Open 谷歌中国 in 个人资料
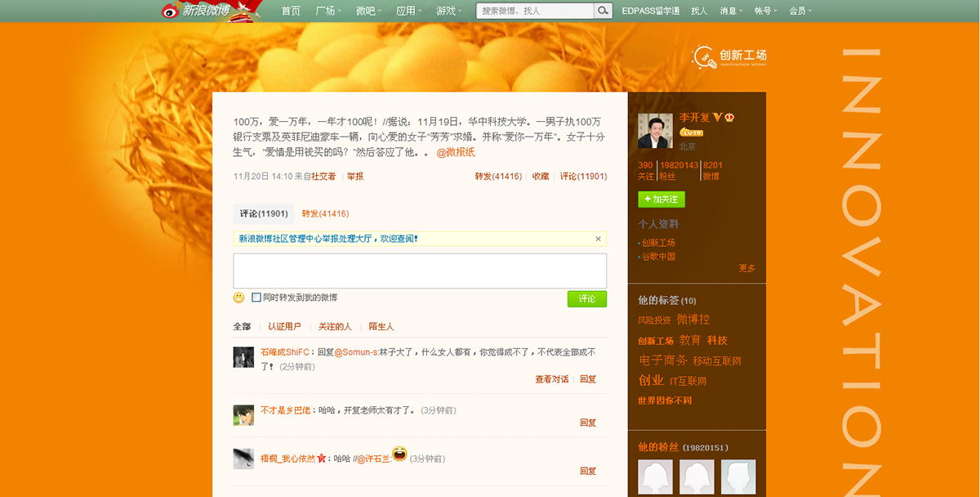The image size is (980, 497). tap(658, 257)
